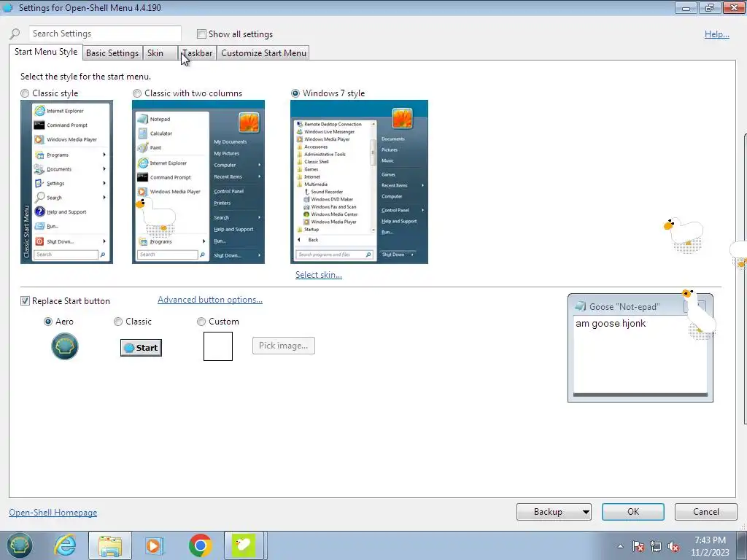Open the Help link
The image size is (747, 560).
pyautogui.click(x=716, y=34)
